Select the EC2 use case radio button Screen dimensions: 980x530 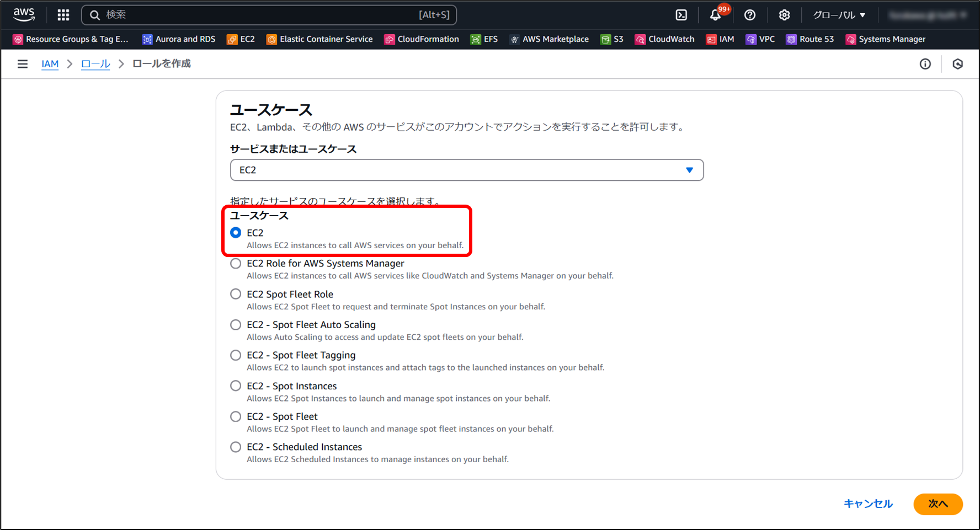(x=236, y=233)
